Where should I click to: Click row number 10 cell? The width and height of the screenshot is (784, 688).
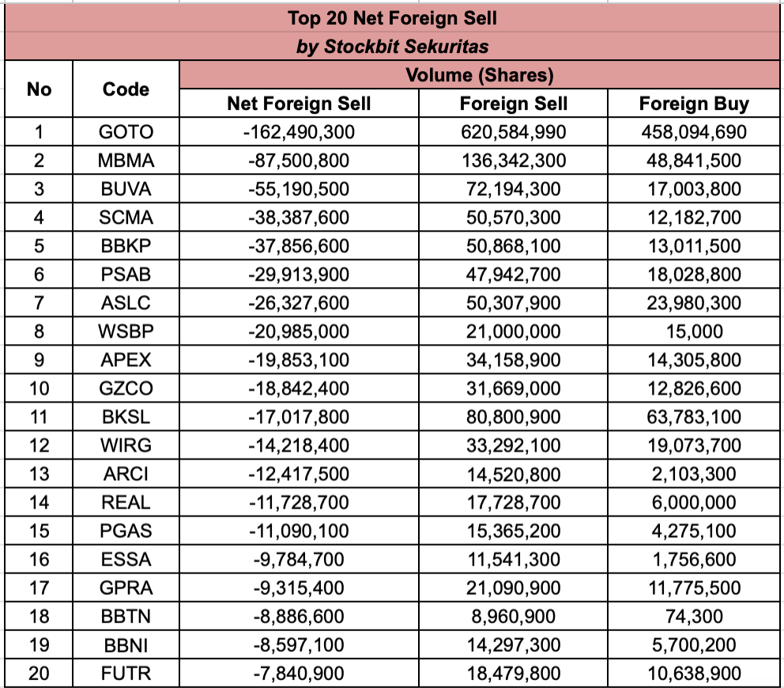click(x=39, y=388)
